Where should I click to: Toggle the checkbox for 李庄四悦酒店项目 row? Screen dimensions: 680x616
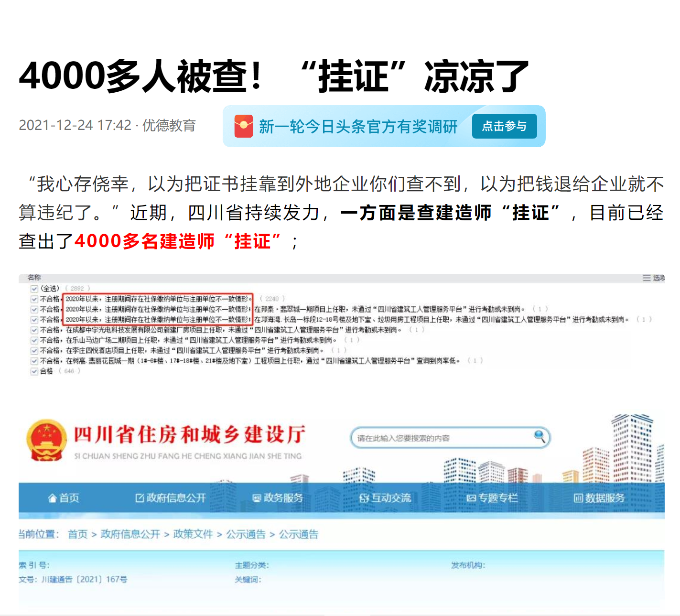[34, 351]
